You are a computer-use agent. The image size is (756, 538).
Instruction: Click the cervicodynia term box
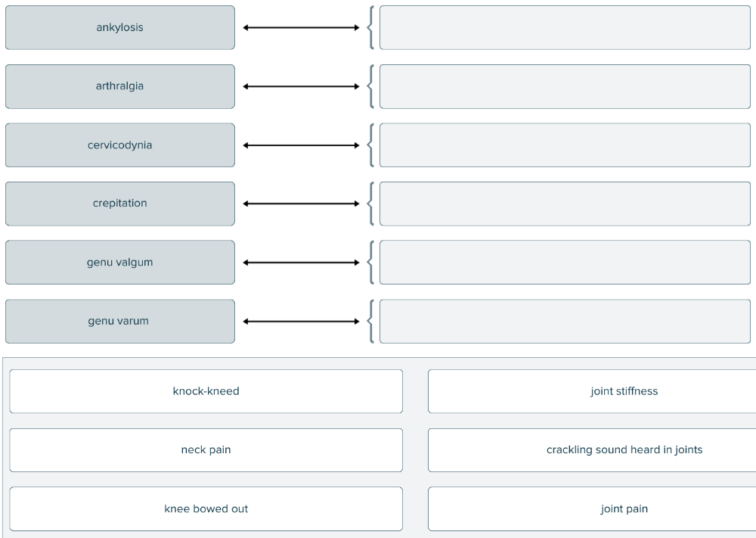click(119, 145)
